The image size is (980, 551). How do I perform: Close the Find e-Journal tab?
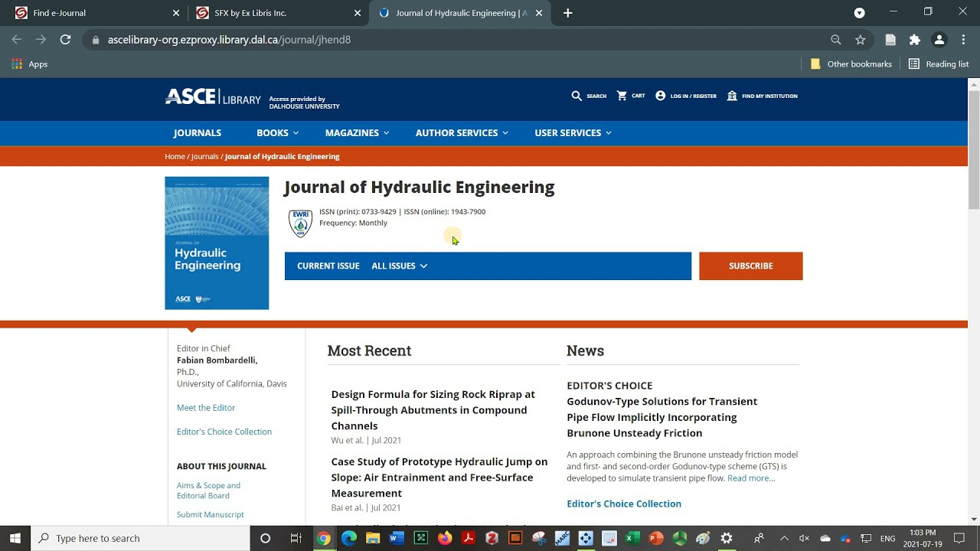click(x=176, y=13)
